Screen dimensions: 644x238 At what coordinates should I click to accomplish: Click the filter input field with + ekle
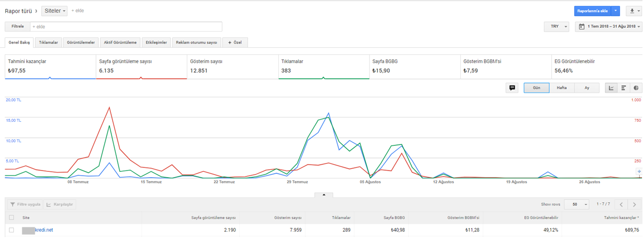(x=126, y=27)
